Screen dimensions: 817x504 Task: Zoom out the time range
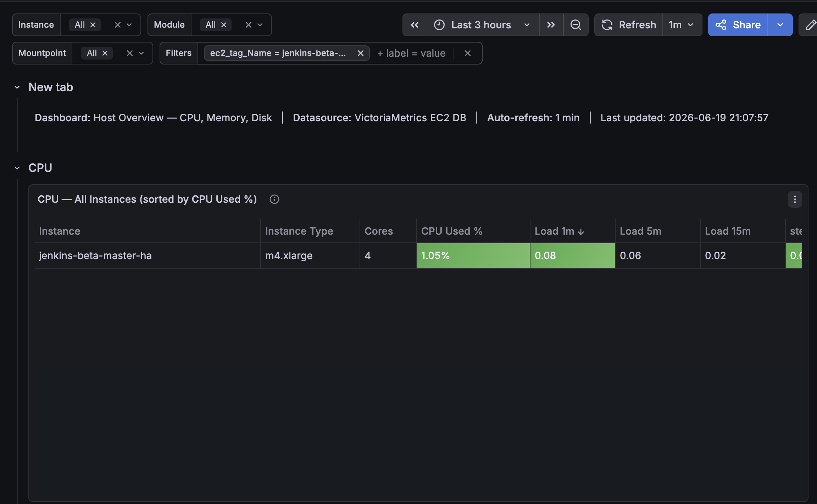[576, 25]
